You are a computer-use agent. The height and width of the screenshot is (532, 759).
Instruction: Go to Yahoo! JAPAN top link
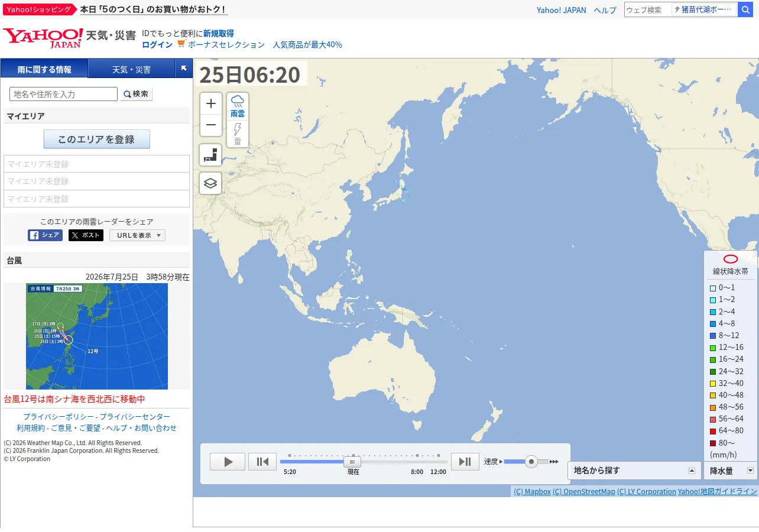point(562,10)
